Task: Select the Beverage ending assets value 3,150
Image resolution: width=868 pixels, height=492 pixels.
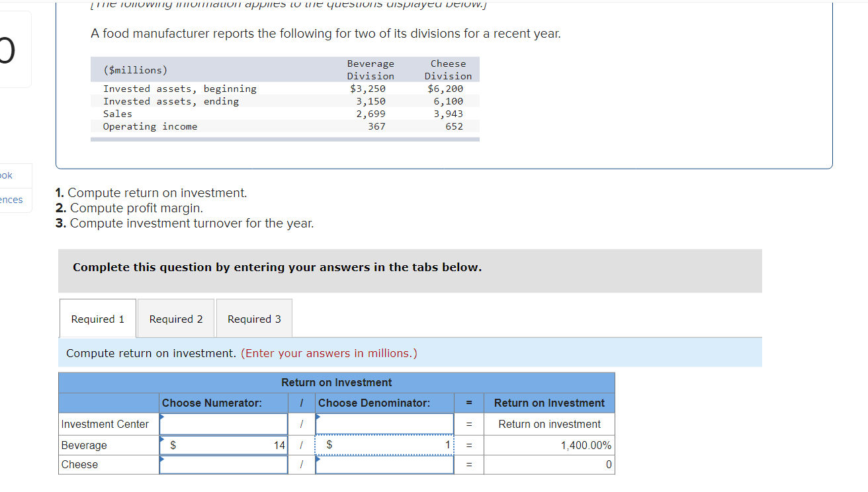Action: tap(370, 101)
